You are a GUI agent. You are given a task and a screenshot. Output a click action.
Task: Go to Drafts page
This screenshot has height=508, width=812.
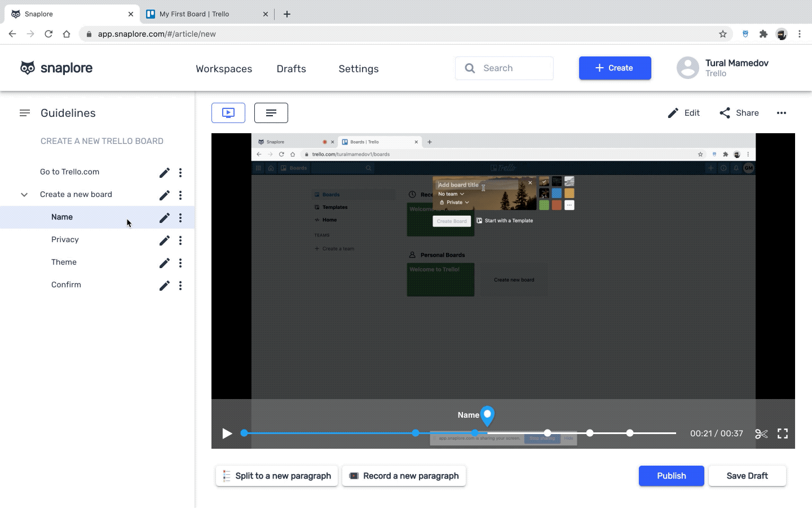[x=291, y=69]
